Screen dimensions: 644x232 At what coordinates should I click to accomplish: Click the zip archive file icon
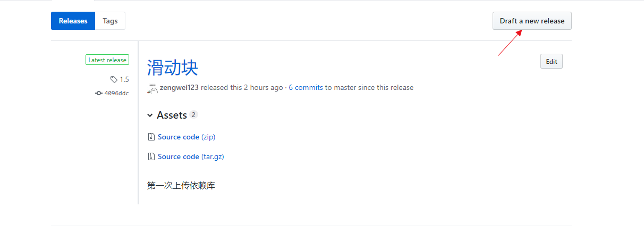pos(151,137)
